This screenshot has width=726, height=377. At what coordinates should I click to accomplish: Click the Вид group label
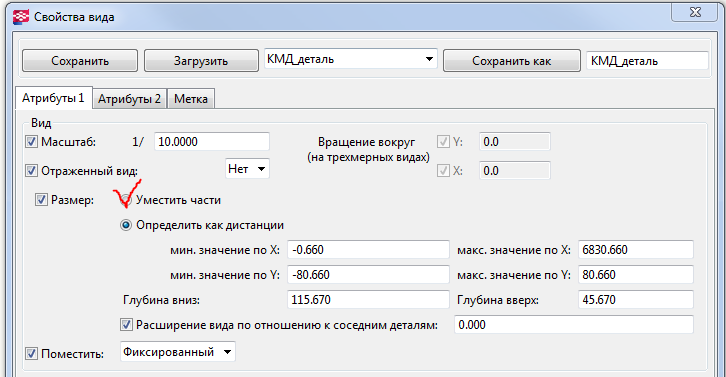click(x=41, y=123)
